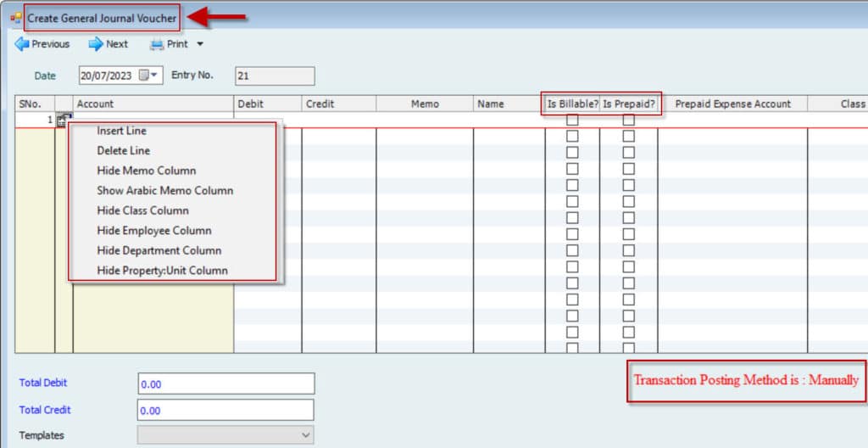The image size is (868, 448).
Task: Select Hide Memo Column option
Action: [x=146, y=171]
